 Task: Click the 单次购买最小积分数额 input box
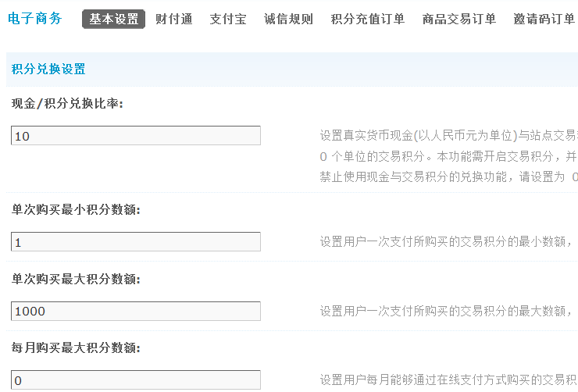[136, 242]
